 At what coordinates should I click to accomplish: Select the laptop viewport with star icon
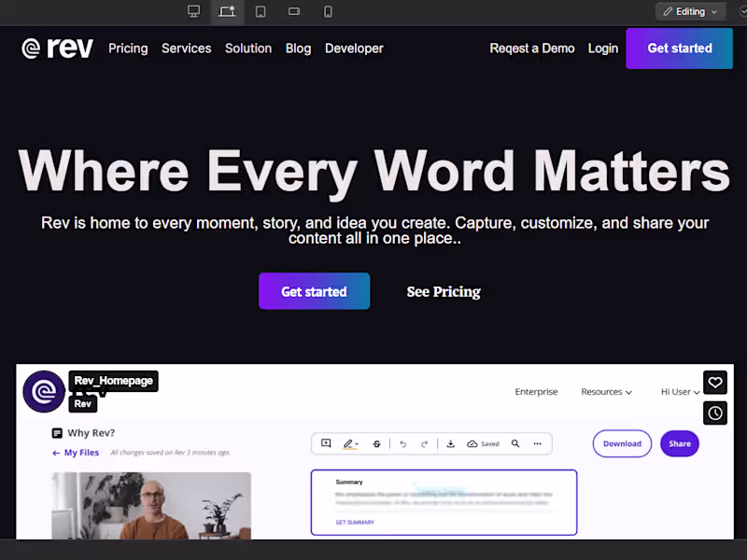coord(227,11)
